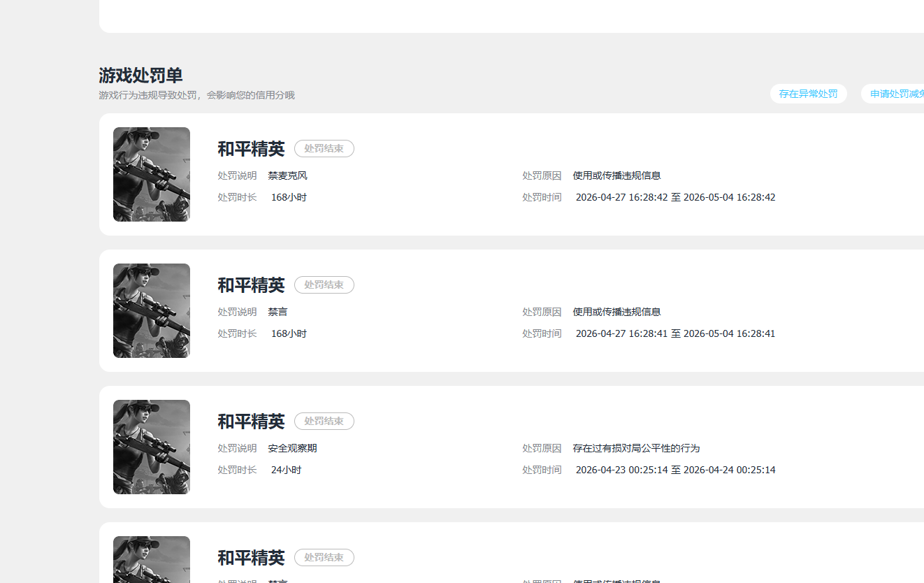This screenshot has width=924, height=583.
Task: Select 和平精英 title in 安全观察期 card
Action: (251, 422)
